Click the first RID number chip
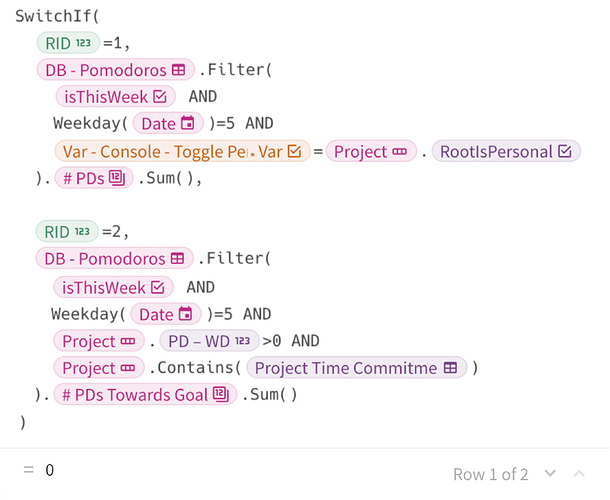The width and height of the screenshot is (610, 500). click(68, 43)
